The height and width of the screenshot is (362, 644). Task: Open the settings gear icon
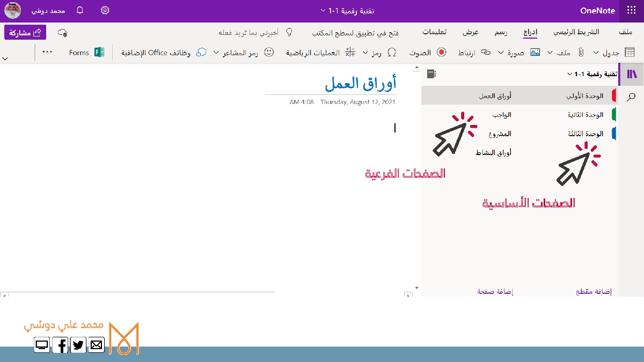point(105,11)
